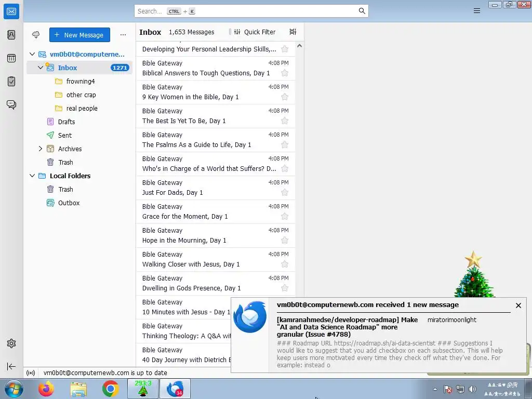The image size is (532, 399).
Task: Select the frowning4 folder
Action: [79, 81]
